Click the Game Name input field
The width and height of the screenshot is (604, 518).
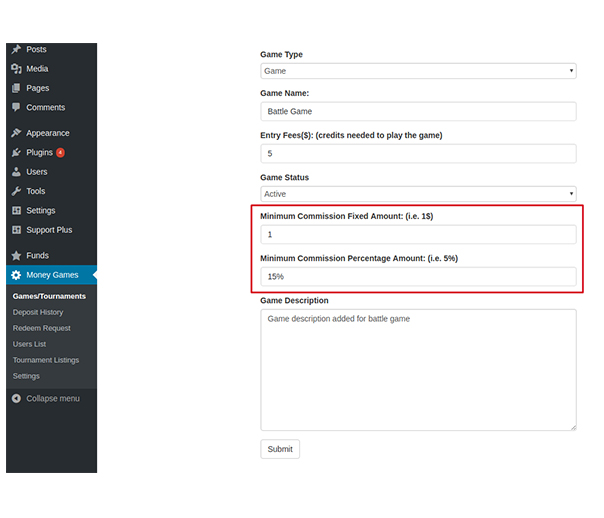coord(418,112)
